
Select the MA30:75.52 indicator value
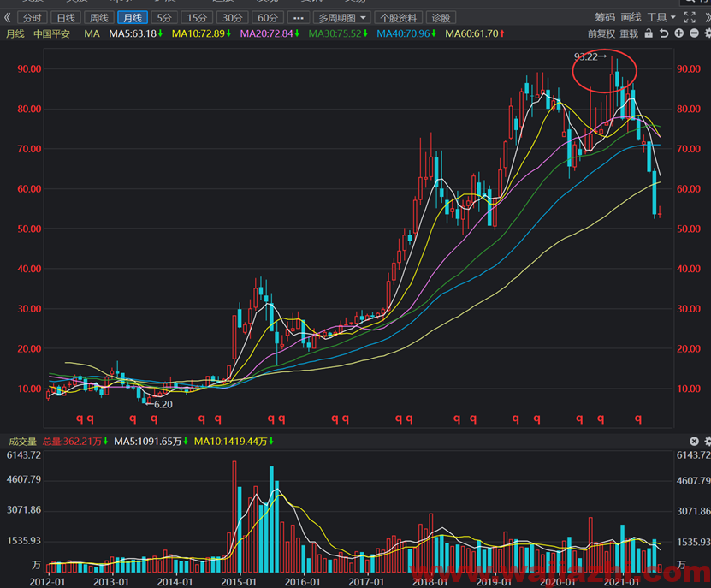point(338,33)
